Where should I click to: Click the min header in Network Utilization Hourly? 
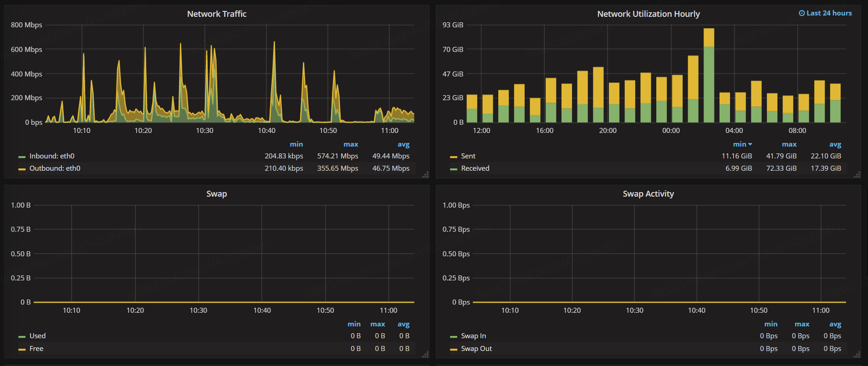coord(740,144)
